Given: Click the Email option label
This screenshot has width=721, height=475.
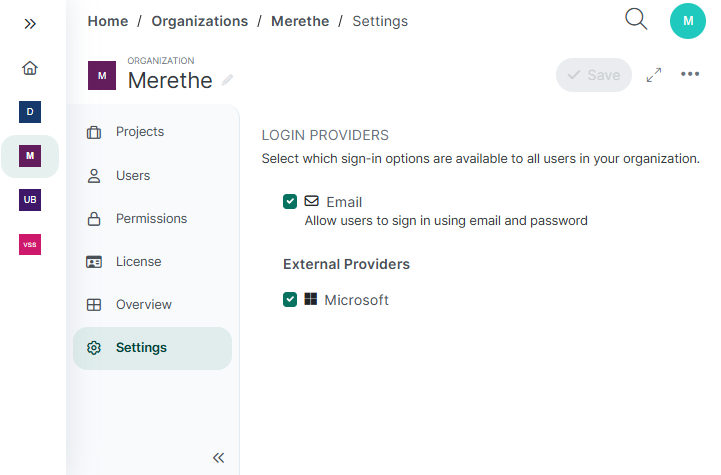Looking at the screenshot, I should click(x=344, y=202).
